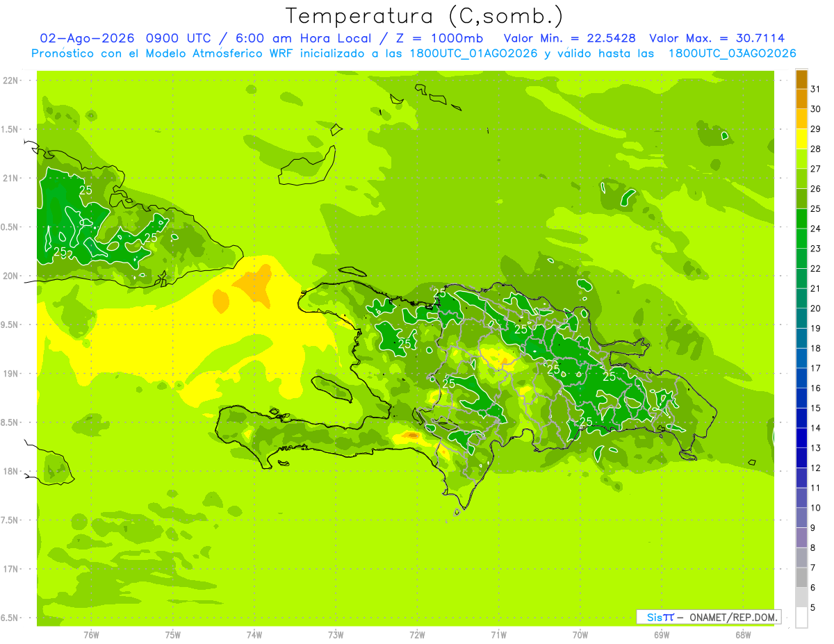
Task: Click the 20N latitude axis label
Action: 10,276
